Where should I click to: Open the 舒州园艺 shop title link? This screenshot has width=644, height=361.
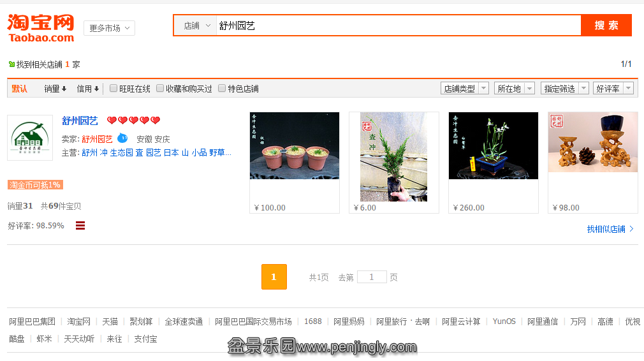pyautogui.click(x=80, y=121)
